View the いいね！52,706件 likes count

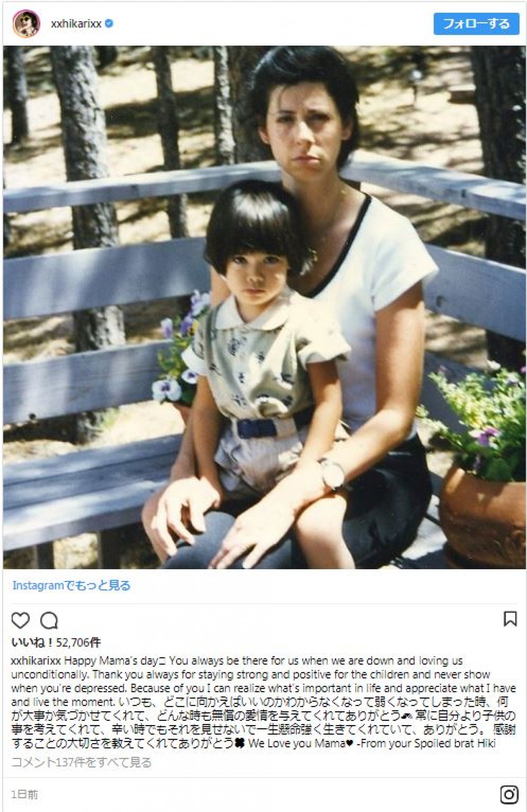pyautogui.click(x=56, y=643)
